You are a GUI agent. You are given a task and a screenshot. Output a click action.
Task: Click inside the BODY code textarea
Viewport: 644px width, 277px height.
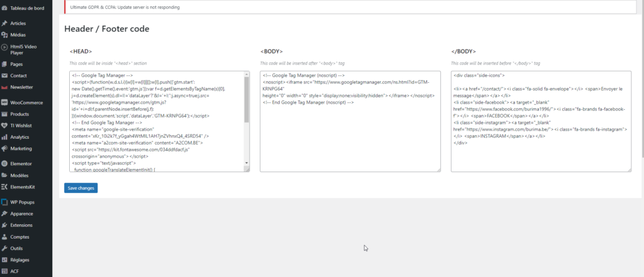click(350, 121)
